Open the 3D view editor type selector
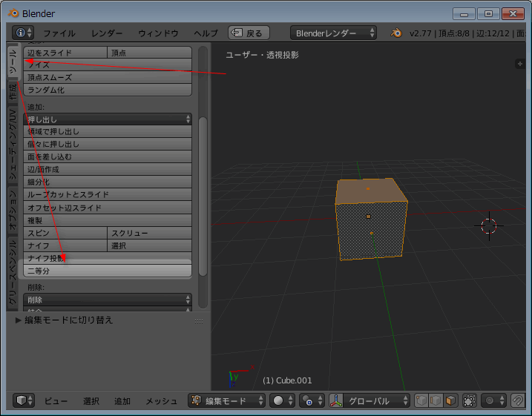This screenshot has width=532, height=416. (24, 400)
